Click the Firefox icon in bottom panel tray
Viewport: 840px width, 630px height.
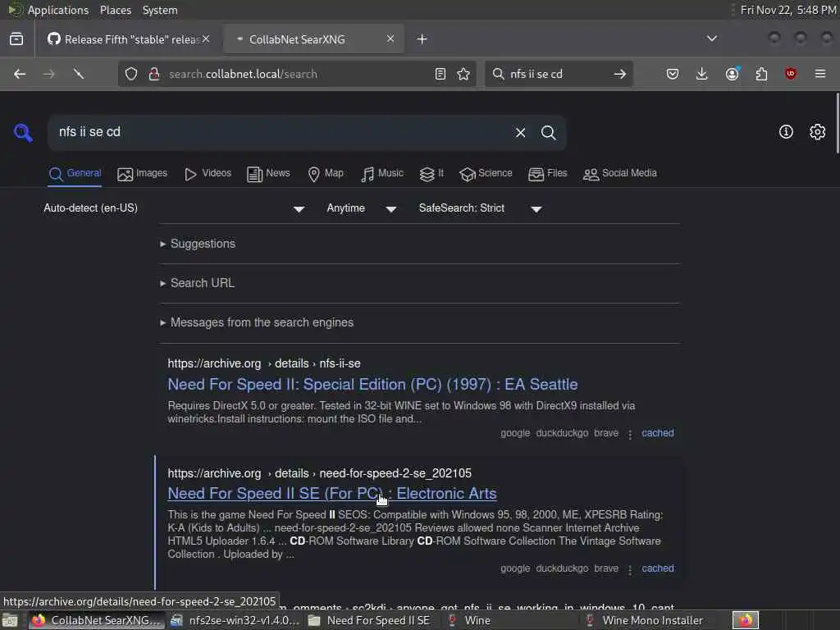(x=746, y=620)
